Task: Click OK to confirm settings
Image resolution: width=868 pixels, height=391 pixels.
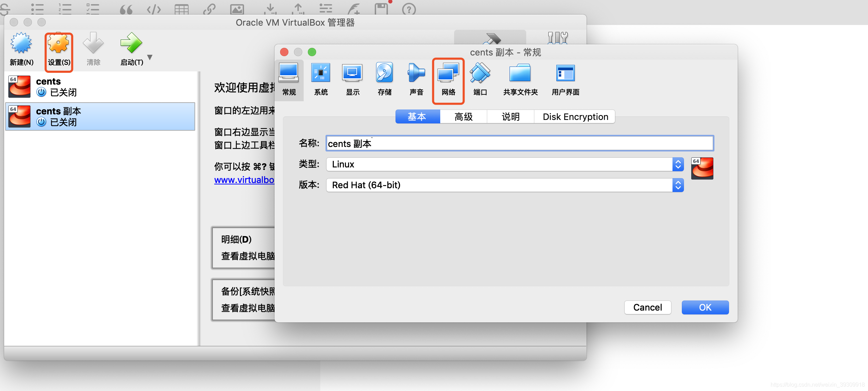Action: tap(705, 306)
